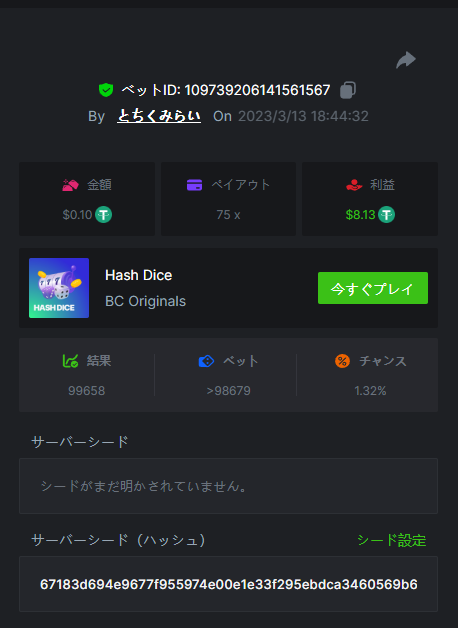Click the green verified shield icon
This screenshot has width=458, height=628.
106,90
